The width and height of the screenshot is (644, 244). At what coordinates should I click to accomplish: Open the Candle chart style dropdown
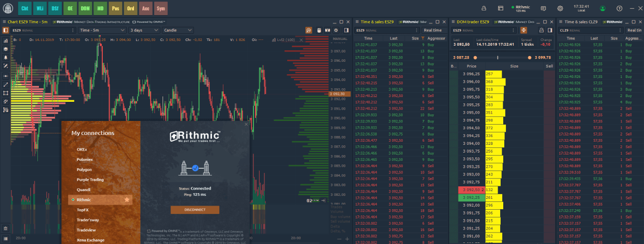(178, 30)
